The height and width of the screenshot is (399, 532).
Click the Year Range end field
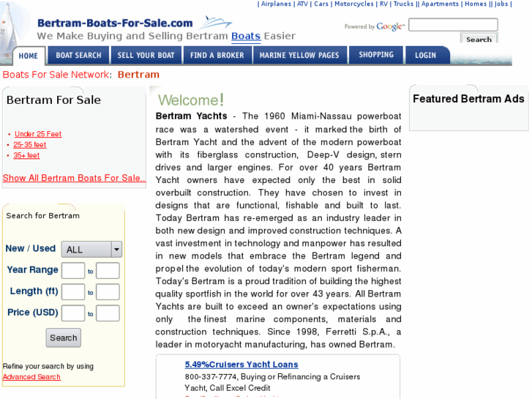(108, 271)
